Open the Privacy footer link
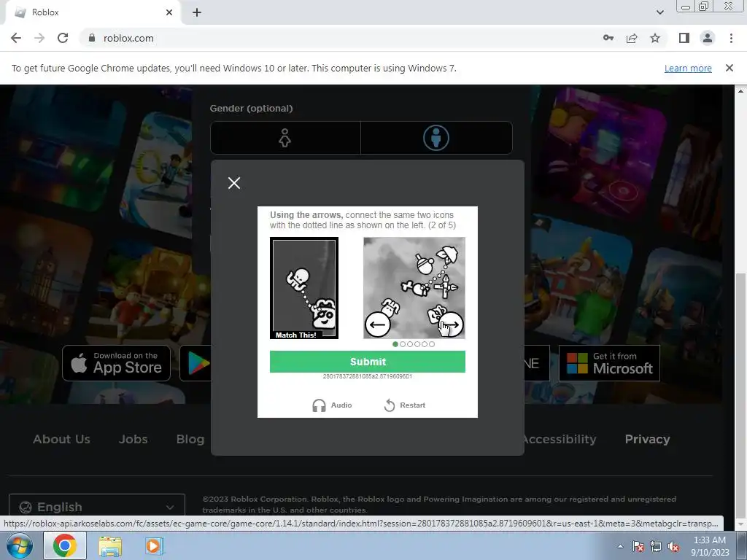747x560 pixels. (647, 439)
